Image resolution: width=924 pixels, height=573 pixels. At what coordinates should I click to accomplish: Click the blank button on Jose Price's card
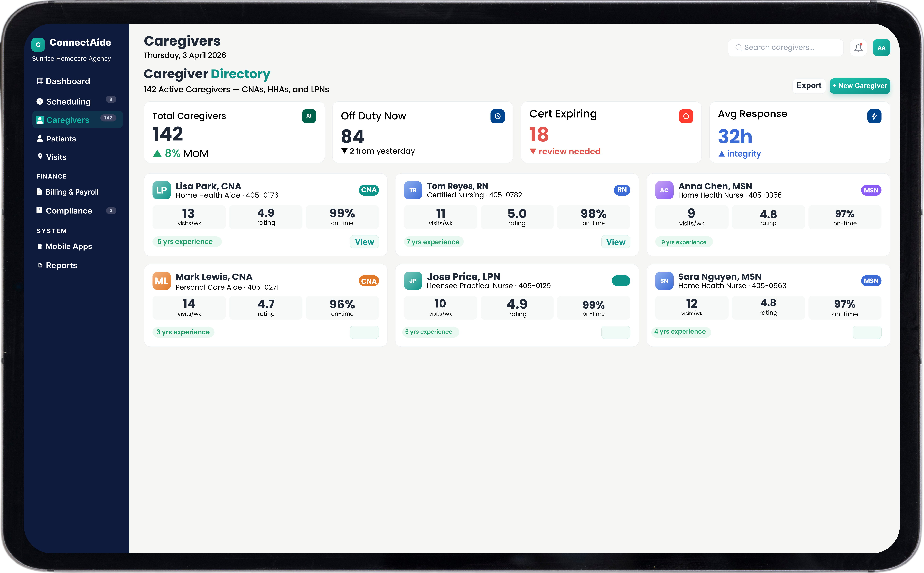coord(616,332)
